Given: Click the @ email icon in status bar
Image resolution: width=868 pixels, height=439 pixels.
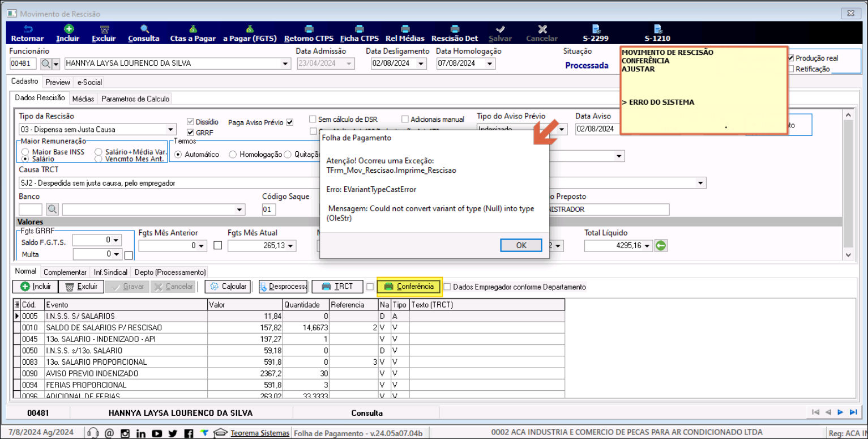Looking at the screenshot, I should tap(109, 433).
